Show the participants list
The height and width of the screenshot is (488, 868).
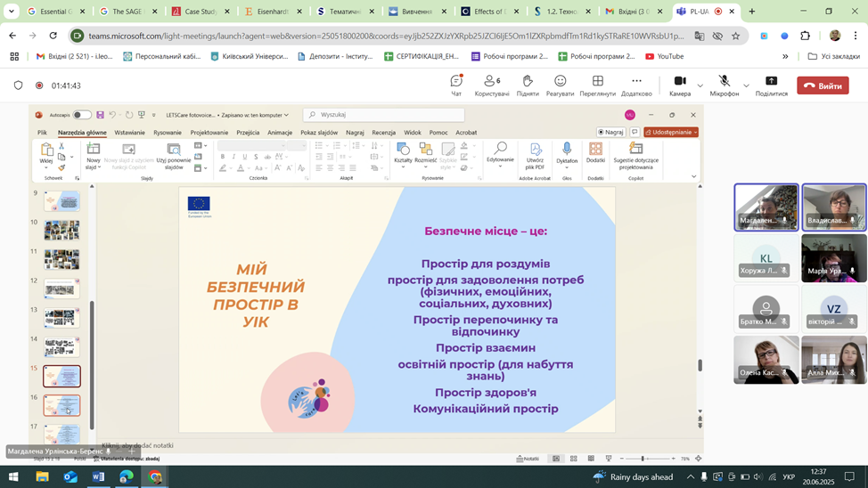491,85
